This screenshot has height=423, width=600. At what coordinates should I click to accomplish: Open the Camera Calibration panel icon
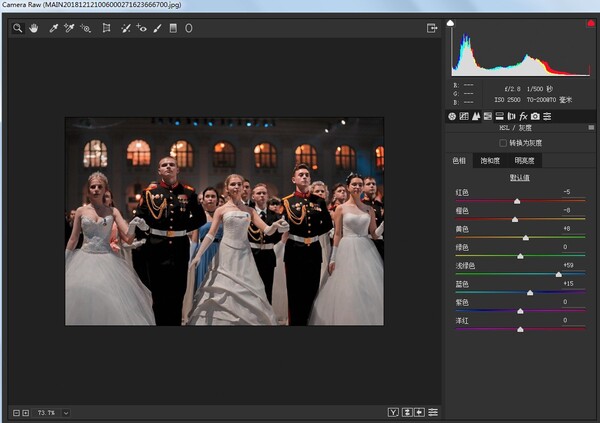[535, 116]
